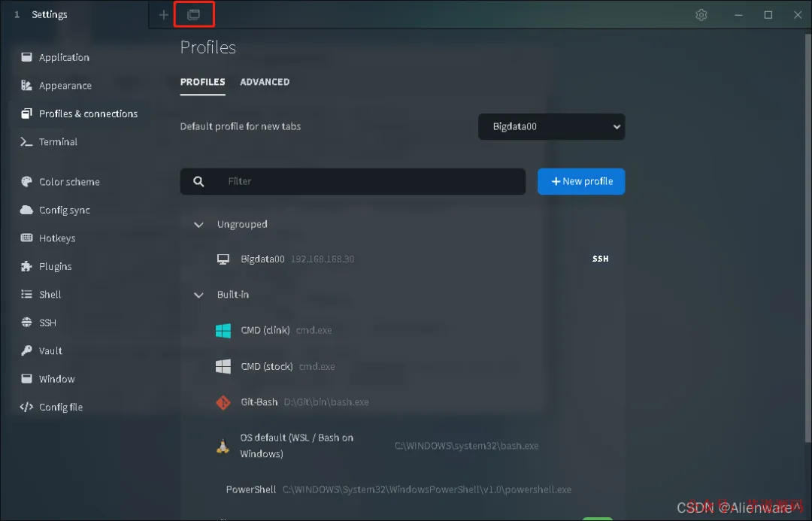This screenshot has width=812, height=521.
Task: Click the cyan Windows icon for CMD clink
Action: 223,330
